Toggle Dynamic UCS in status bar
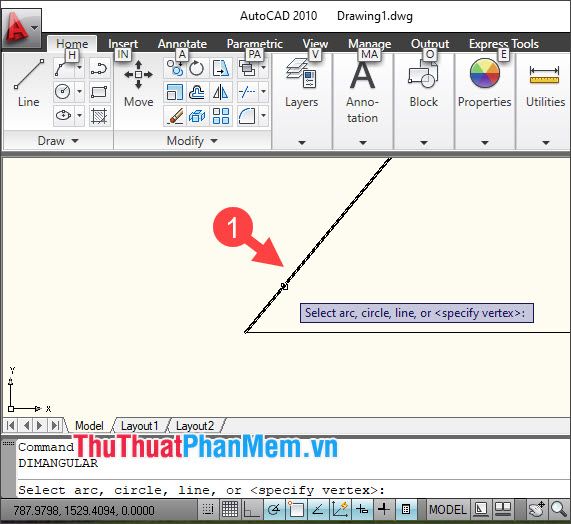571x524 pixels. click(x=340, y=509)
